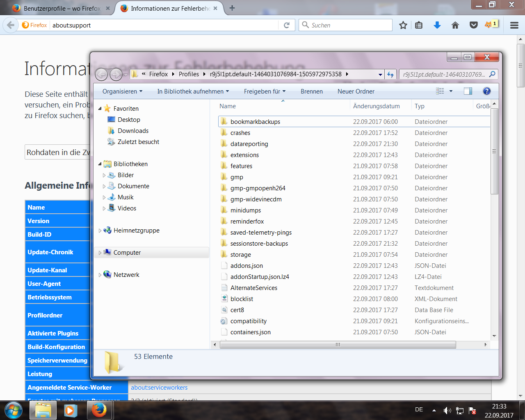Collapse the Bibliotheken tree section
Viewport: 525px width, 420px height.
(100, 164)
